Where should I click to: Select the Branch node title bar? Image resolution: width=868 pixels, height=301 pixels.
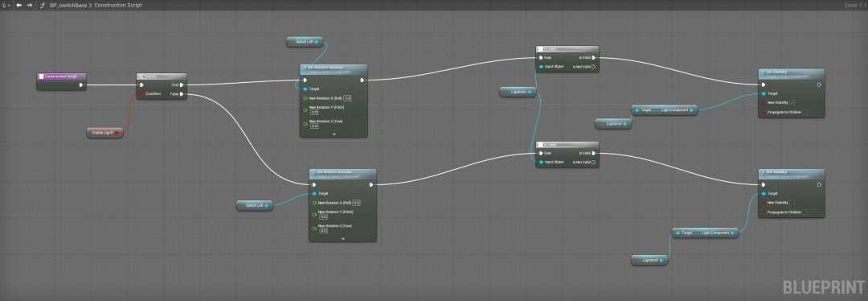161,76
